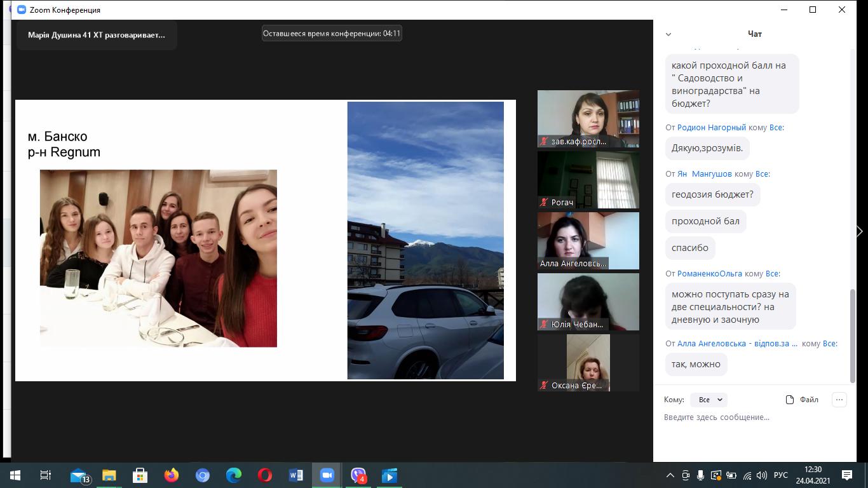
Task: Click the remaining conference time indicator
Action: pyautogui.click(x=332, y=34)
